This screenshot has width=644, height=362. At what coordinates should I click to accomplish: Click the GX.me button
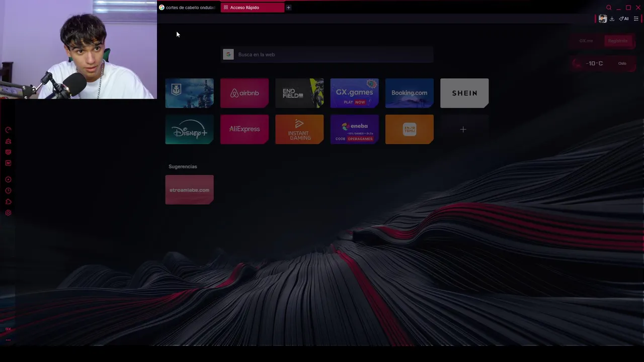click(586, 41)
